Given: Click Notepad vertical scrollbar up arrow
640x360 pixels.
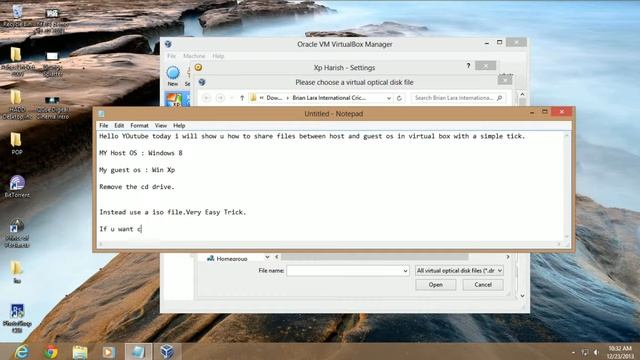Looking at the screenshot, I should (567, 135).
